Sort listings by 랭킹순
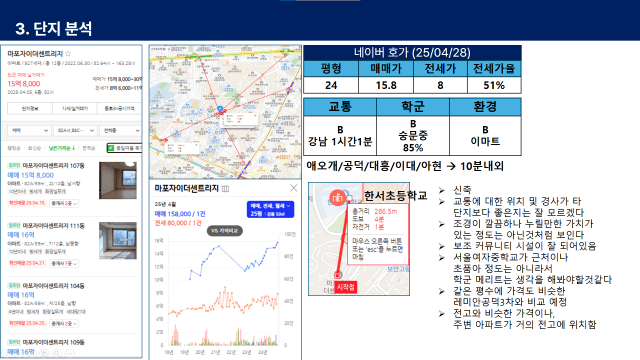The height and width of the screenshot is (360, 640). 14,148
